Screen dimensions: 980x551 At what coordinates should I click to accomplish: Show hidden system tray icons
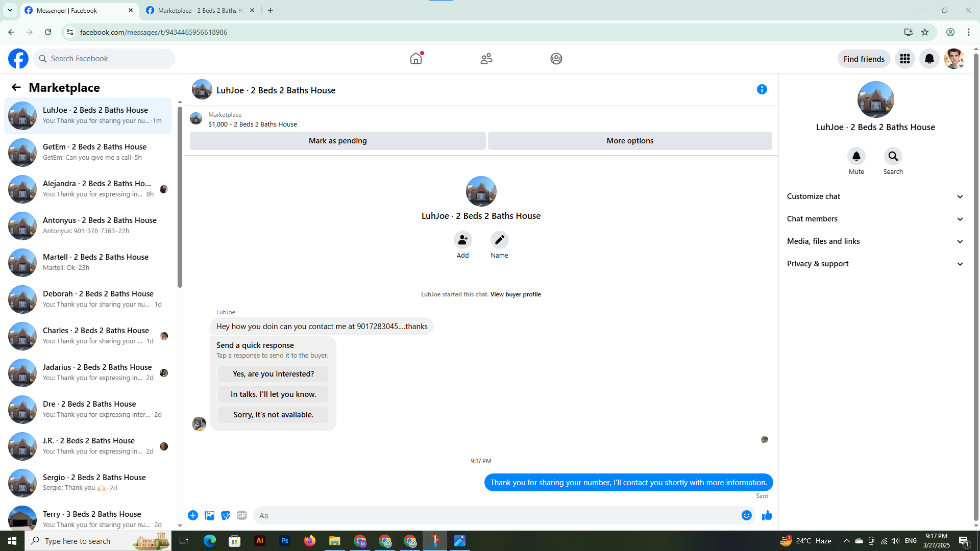(x=847, y=541)
